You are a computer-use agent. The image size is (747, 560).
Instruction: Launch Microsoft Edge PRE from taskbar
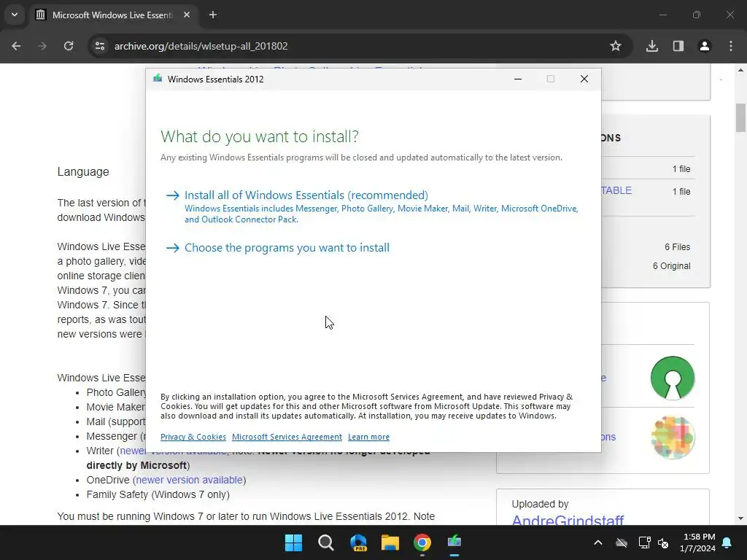(358, 542)
